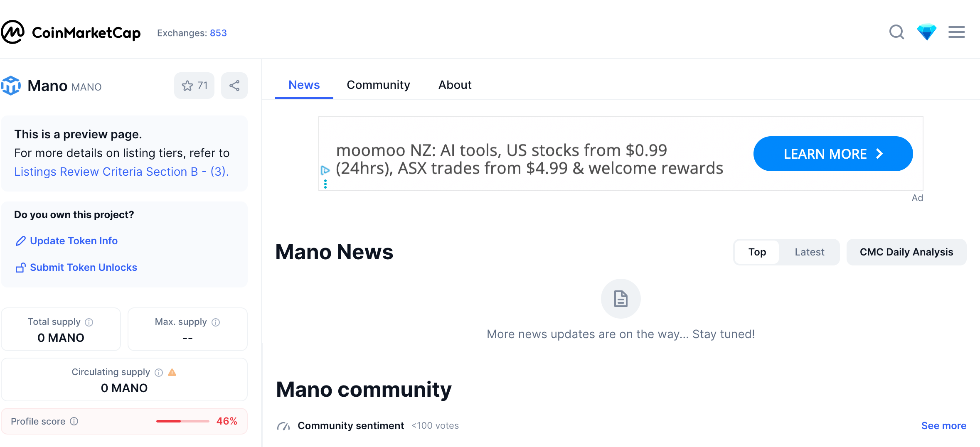Click Max. supply info icon
Viewport: 980px width, 447px height.
tap(216, 322)
